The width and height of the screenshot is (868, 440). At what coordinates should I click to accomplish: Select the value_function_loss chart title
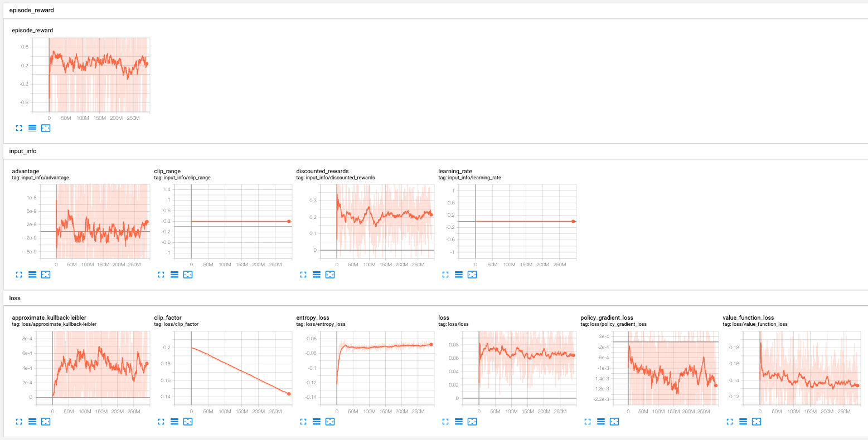point(748,318)
